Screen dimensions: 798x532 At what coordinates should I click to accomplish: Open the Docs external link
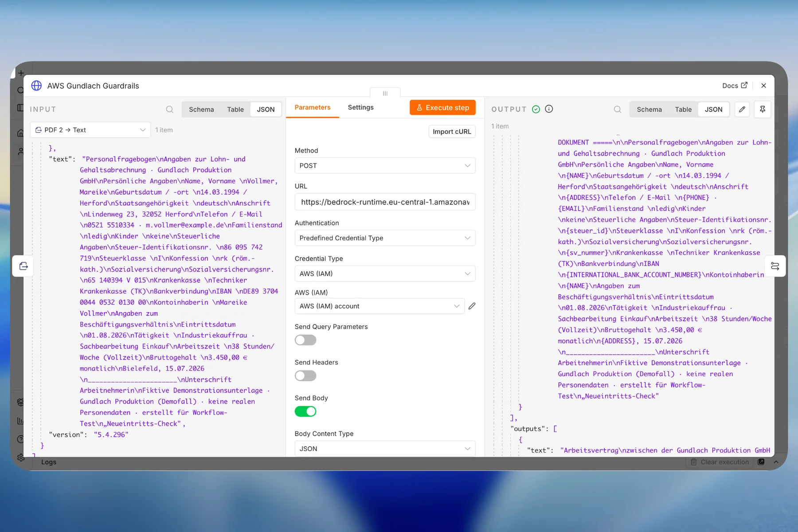(735, 86)
